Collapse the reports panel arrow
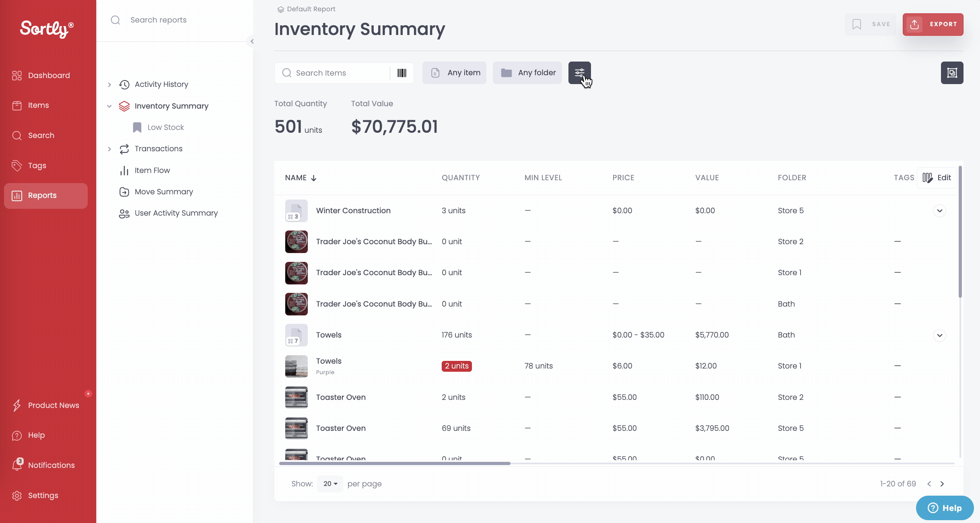This screenshot has width=980, height=523. 252,41
